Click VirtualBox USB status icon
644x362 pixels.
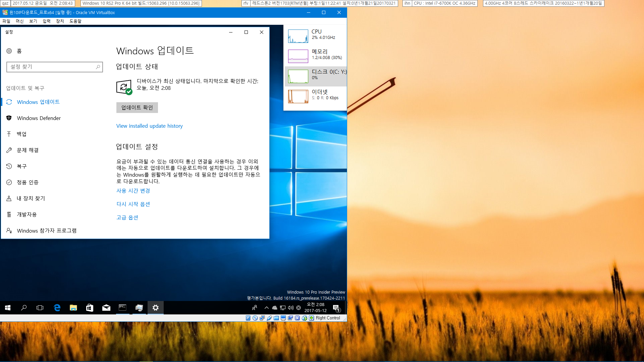(x=269, y=318)
